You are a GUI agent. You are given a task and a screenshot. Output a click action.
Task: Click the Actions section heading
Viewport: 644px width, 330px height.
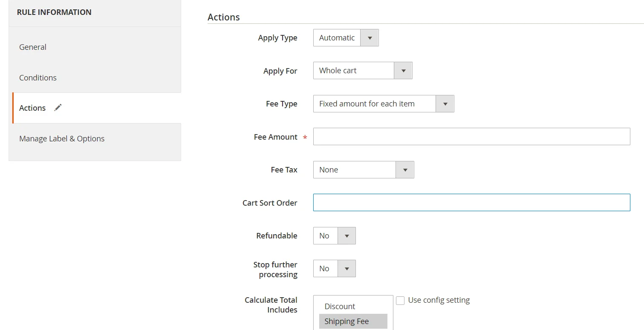tap(224, 17)
